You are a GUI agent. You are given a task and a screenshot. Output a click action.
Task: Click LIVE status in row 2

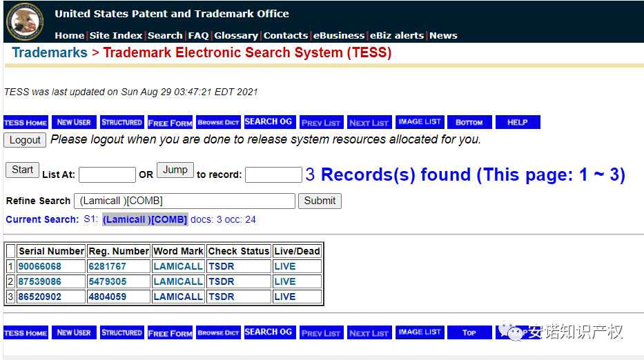(x=284, y=281)
